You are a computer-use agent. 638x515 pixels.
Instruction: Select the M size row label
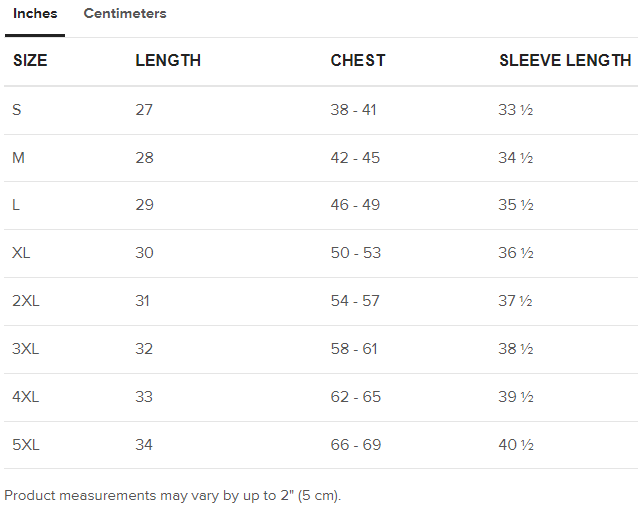point(18,157)
